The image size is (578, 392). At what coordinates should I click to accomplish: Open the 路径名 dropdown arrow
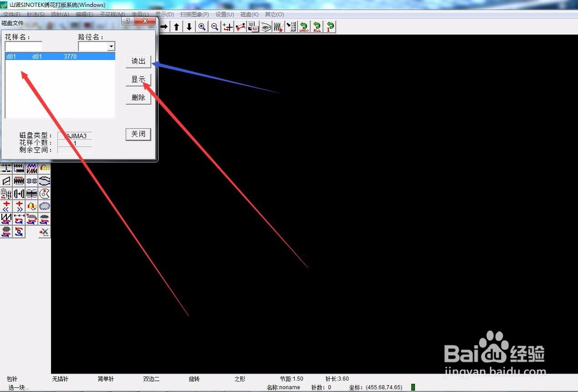(x=111, y=46)
